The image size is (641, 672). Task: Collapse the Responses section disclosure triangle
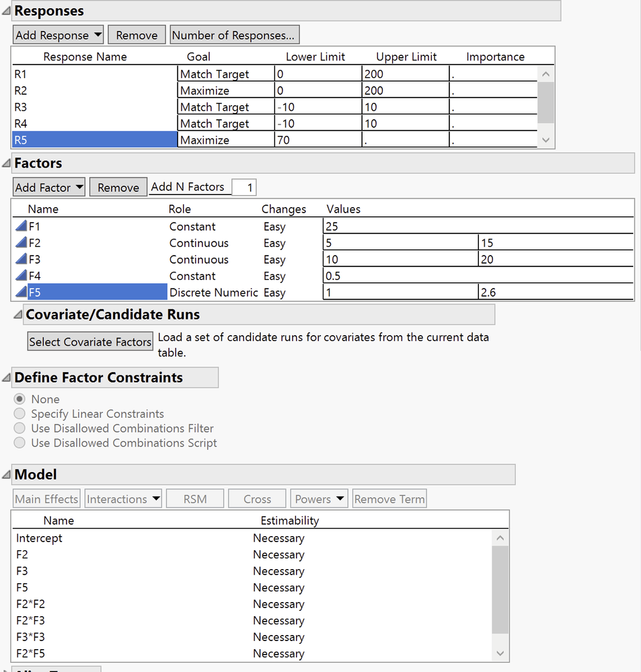click(x=7, y=9)
